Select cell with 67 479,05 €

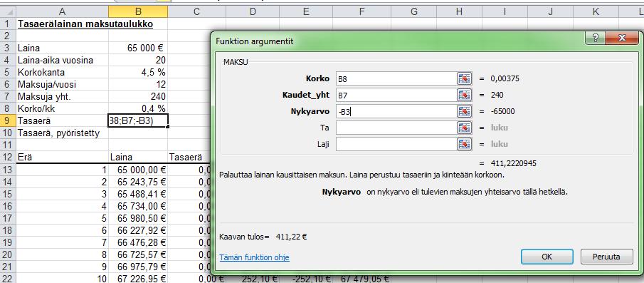[361, 279]
